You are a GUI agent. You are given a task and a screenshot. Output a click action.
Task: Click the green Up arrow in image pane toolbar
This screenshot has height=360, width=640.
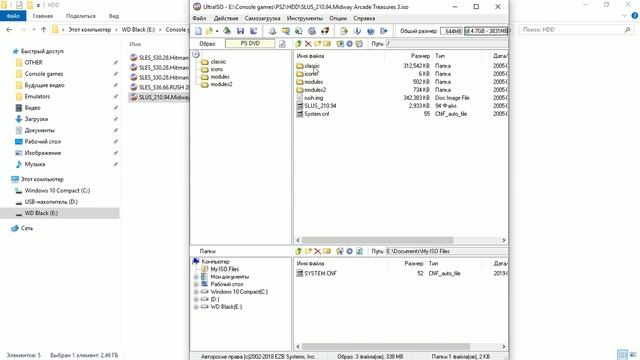coord(299,44)
